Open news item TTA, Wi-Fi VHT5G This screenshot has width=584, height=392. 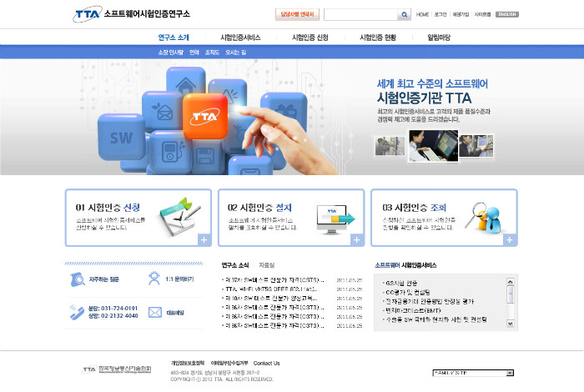coord(272,289)
